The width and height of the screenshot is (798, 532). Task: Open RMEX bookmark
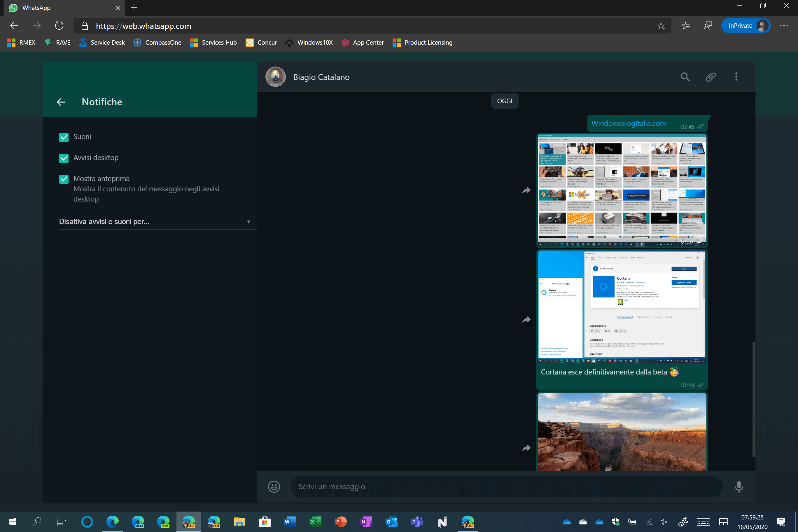click(x=21, y=42)
